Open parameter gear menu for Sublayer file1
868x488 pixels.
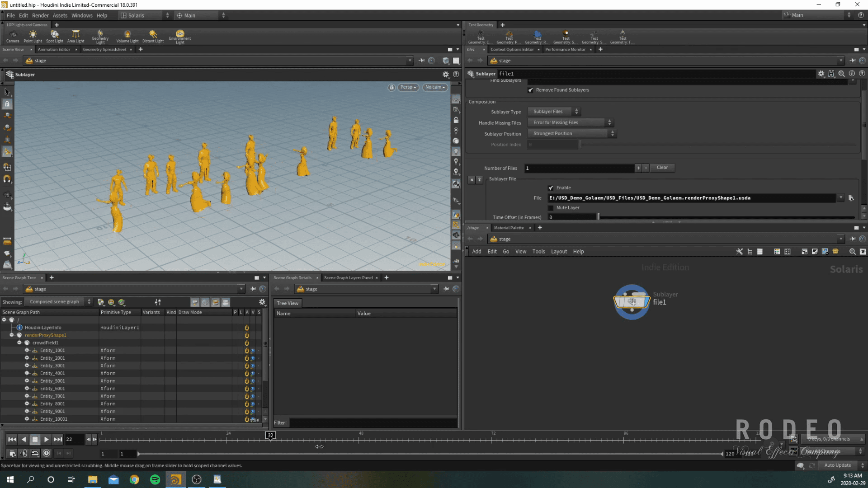(x=821, y=74)
